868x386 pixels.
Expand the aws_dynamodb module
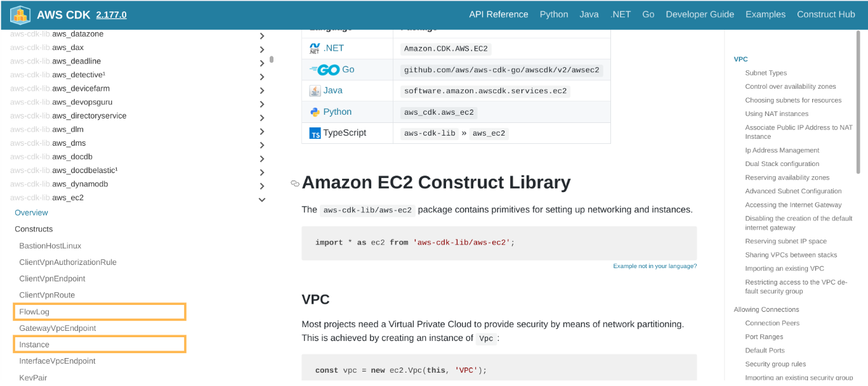262,186
